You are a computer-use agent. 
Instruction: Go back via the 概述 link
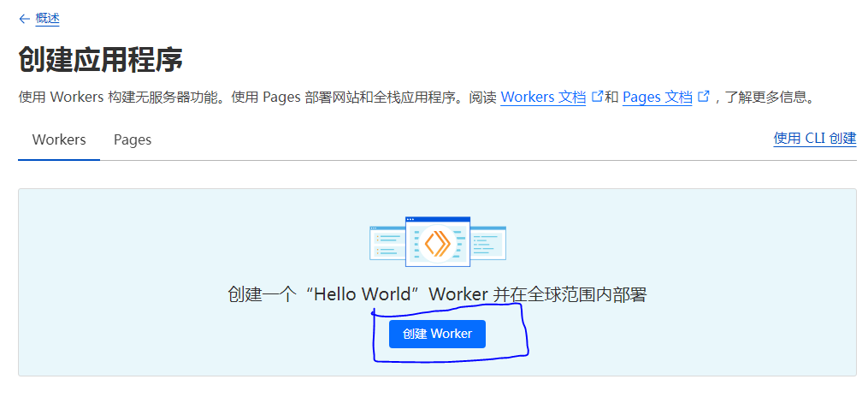[47, 19]
